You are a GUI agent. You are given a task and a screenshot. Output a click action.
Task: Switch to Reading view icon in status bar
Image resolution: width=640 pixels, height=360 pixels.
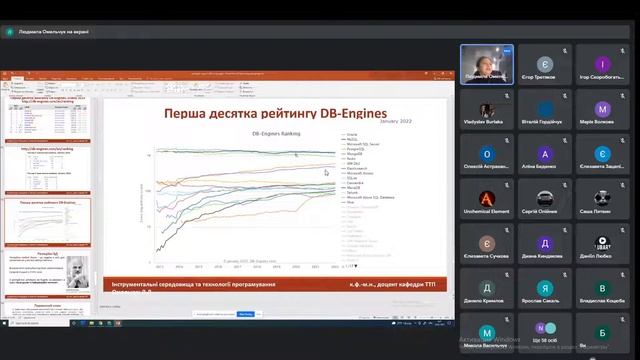pyautogui.click(x=409, y=318)
